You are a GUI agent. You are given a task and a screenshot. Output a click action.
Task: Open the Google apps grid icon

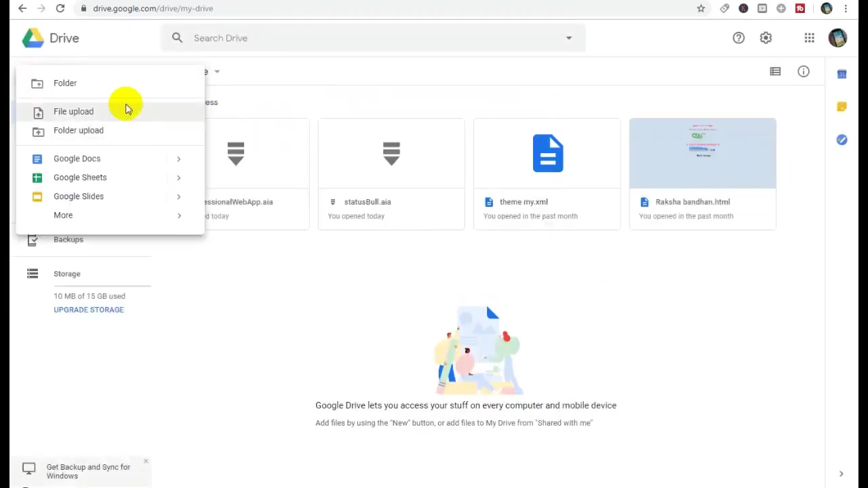click(x=809, y=38)
